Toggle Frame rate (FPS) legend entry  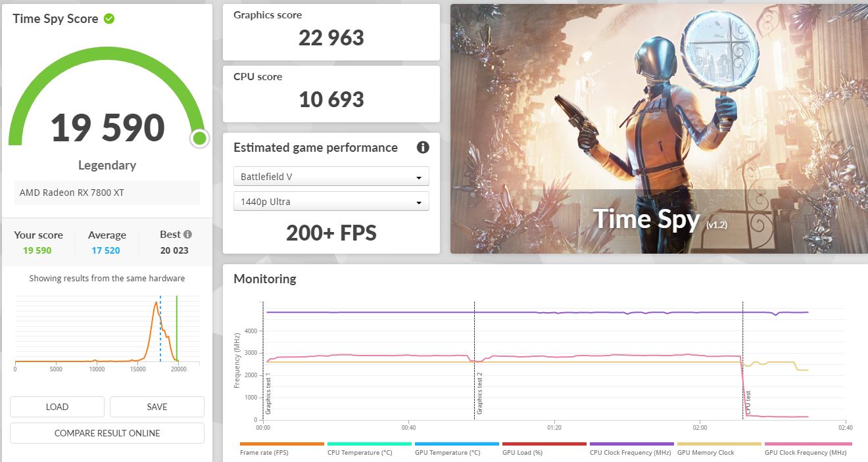coord(281,449)
